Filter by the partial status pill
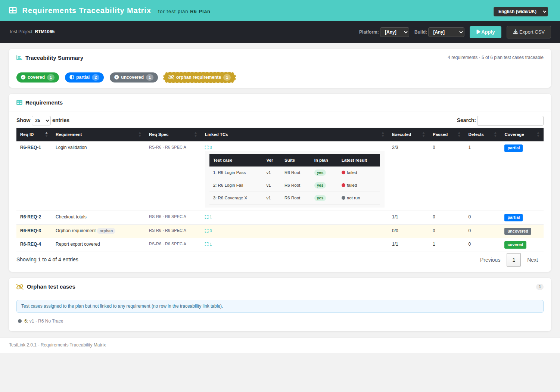 point(84,77)
